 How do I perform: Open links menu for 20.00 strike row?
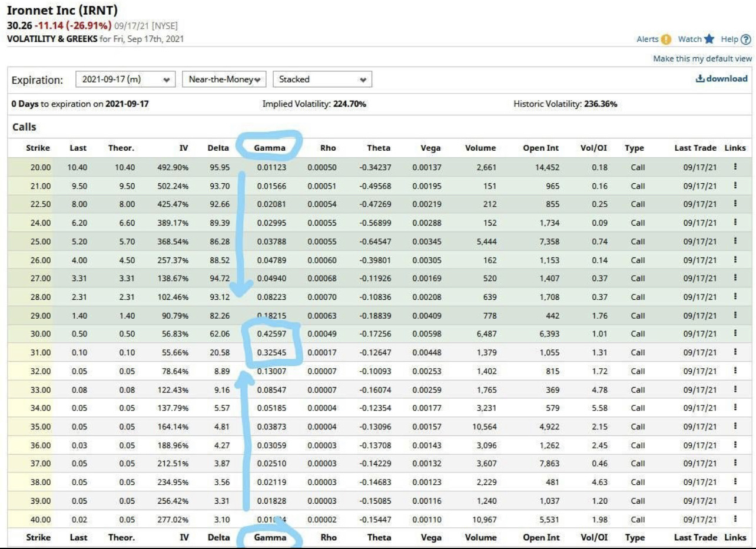click(x=735, y=167)
